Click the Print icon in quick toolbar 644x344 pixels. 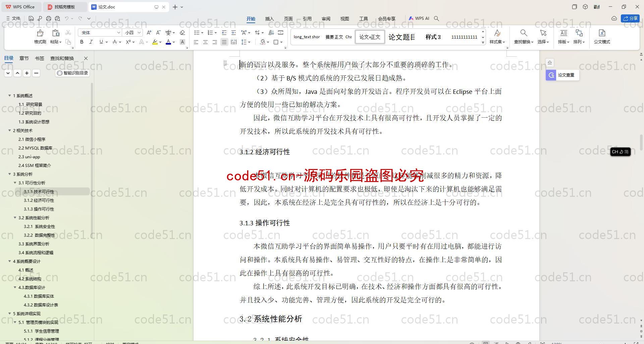click(x=49, y=18)
